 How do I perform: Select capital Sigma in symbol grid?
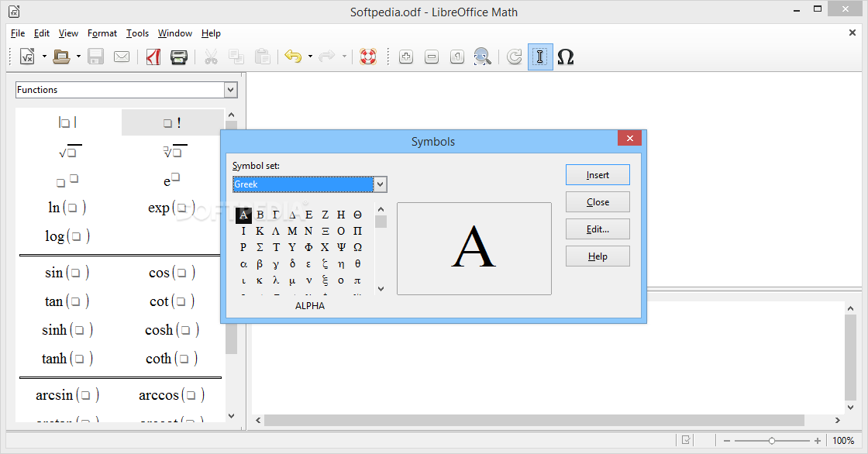pyautogui.click(x=260, y=247)
